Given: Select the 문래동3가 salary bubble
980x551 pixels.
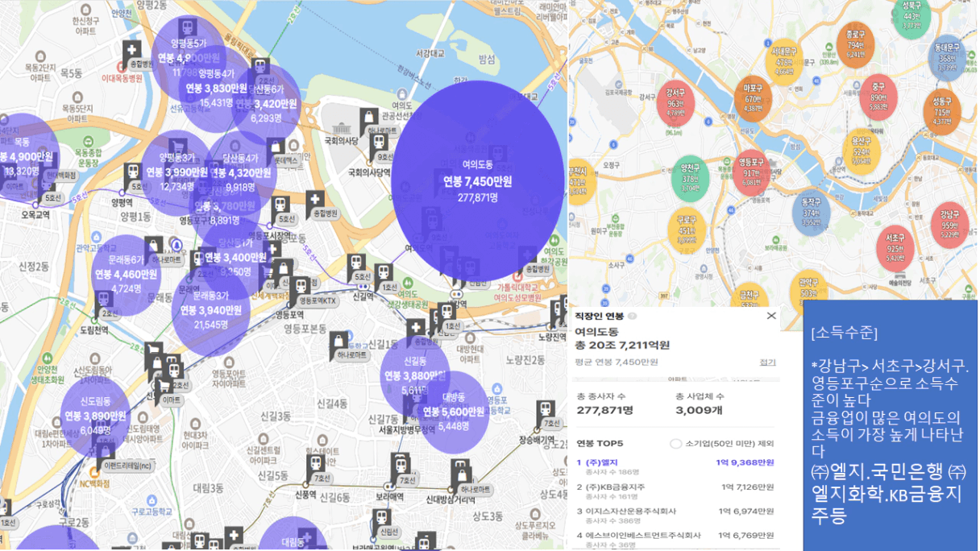Looking at the screenshot, I should point(210,312).
